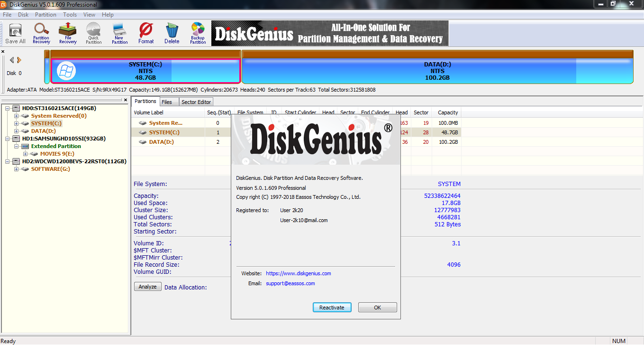Click OK to close the About dialog
Viewport: 644px width, 345px height.
tap(377, 308)
